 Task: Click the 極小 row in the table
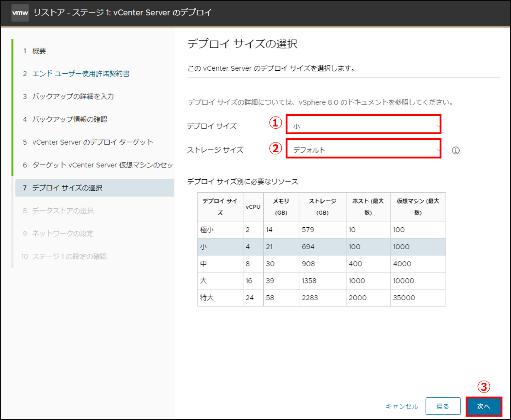(321, 230)
